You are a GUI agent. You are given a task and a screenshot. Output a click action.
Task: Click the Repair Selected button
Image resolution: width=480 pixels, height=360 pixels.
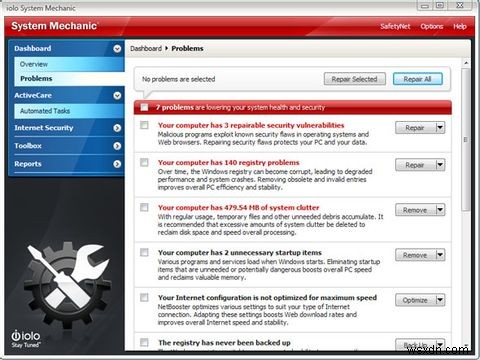[x=355, y=79]
